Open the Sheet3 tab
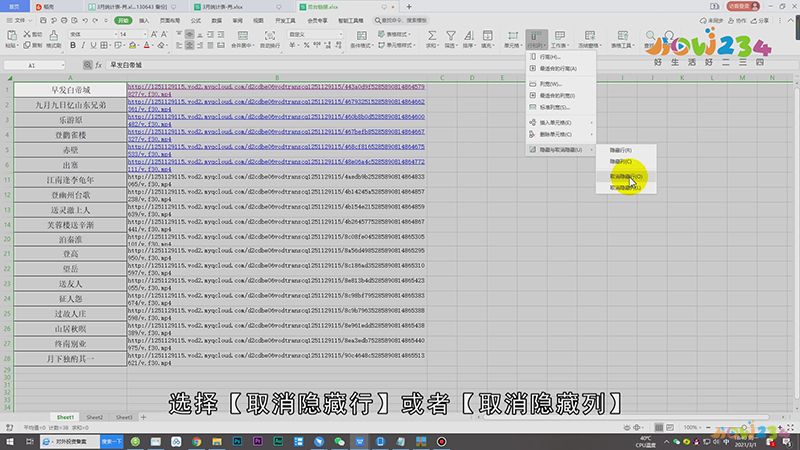The image size is (800, 450). coord(124,417)
